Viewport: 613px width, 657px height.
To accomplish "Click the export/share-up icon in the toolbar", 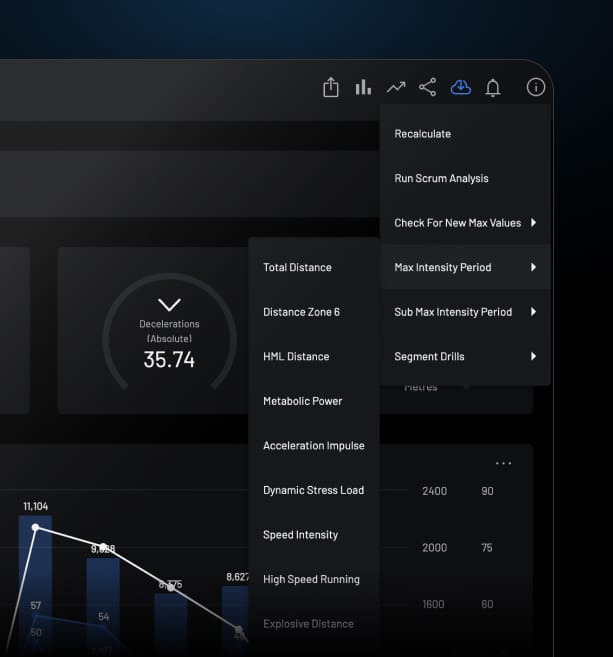I will (x=331, y=87).
